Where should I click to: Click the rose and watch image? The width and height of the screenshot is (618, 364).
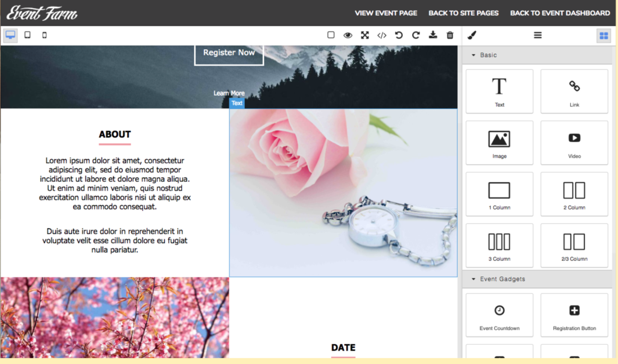pyautogui.click(x=343, y=193)
